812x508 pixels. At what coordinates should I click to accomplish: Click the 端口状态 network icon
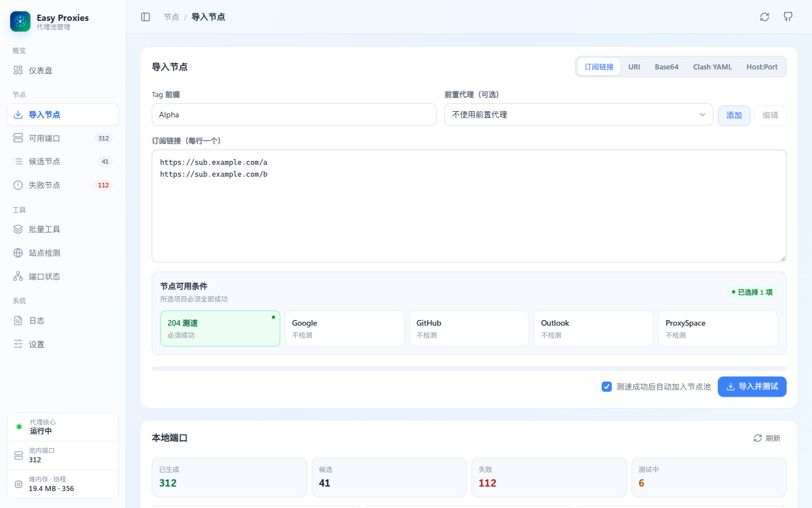pyautogui.click(x=18, y=277)
